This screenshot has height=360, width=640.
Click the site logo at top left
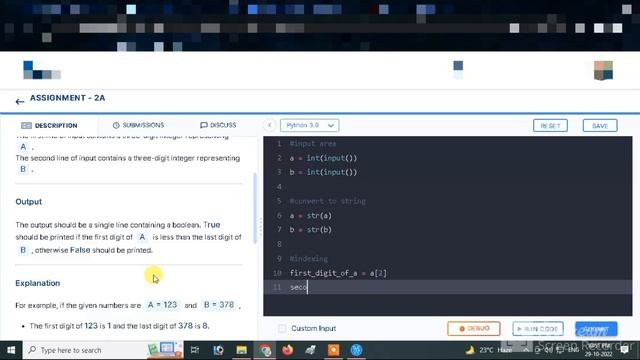pos(42,70)
